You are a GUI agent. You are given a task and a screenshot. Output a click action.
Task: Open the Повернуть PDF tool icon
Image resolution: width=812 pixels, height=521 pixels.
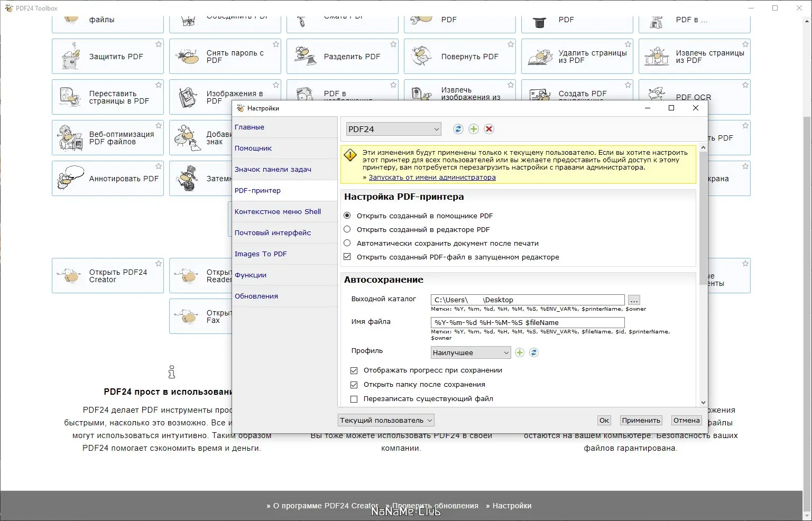coord(422,57)
